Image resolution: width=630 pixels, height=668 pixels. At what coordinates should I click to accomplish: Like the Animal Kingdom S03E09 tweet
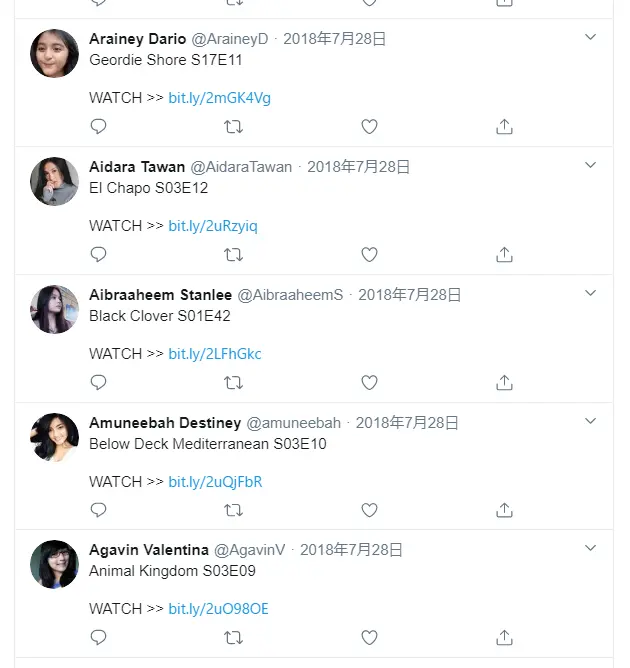point(369,637)
